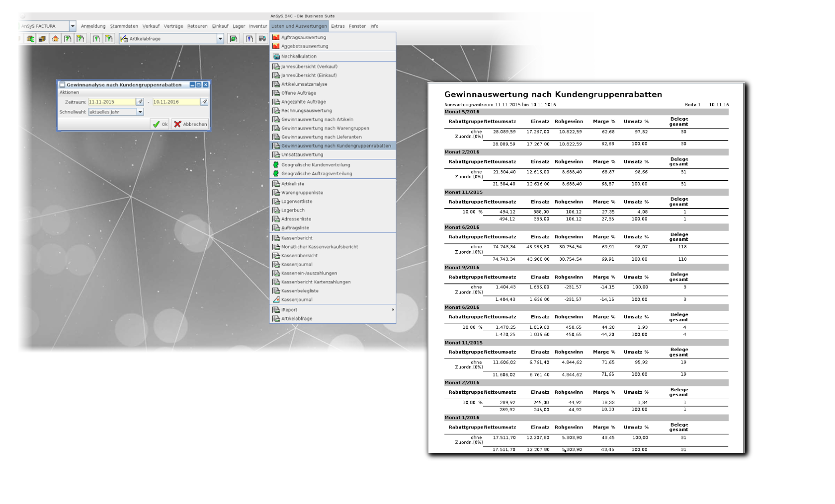Open date picker beside start date 11.11.2015
835x504 pixels.
point(140,102)
